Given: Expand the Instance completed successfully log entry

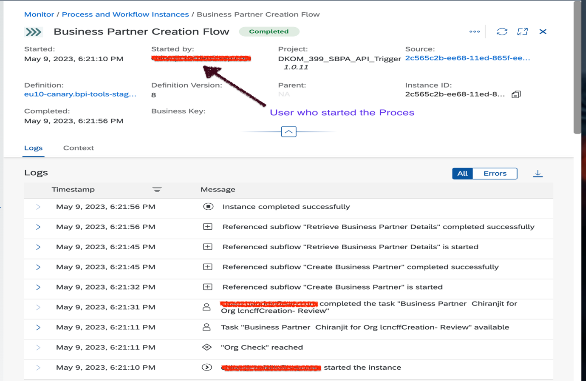Looking at the screenshot, I should coord(39,207).
